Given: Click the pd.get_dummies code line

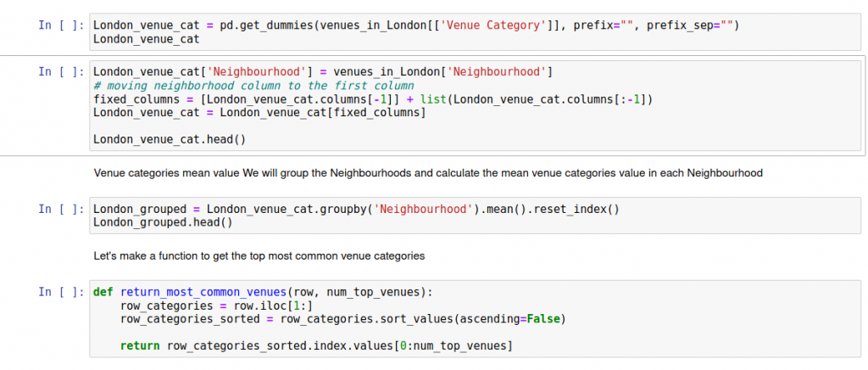Looking at the screenshot, I should 415,25.
